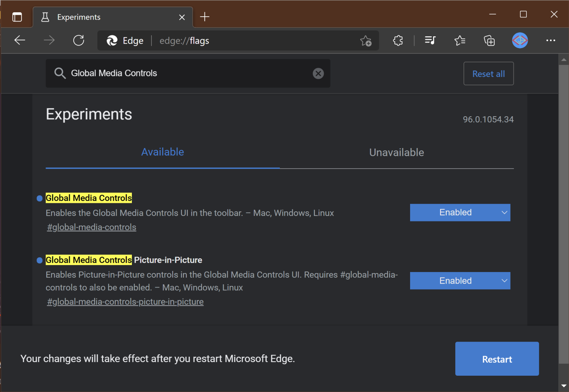Open the Favorites icon

pyautogui.click(x=460, y=40)
